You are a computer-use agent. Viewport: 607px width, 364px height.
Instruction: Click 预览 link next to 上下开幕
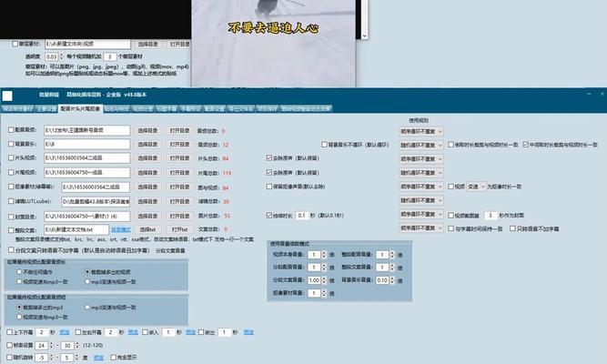(x=65, y=332)
